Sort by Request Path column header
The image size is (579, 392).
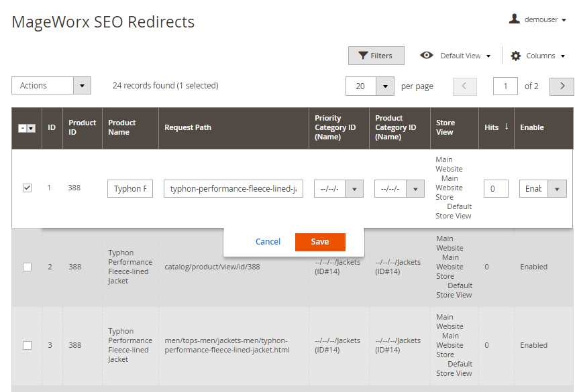tap(188, 127)
